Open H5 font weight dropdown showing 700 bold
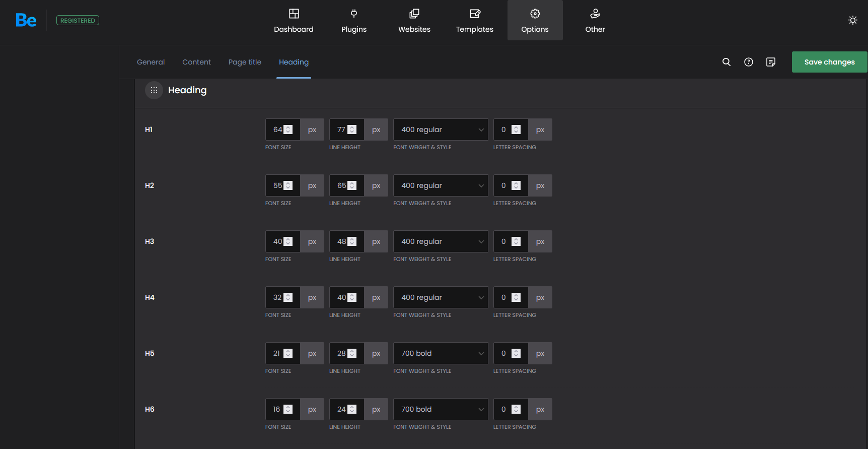Viewport: 868px width, 449px height. tap(440, 353)
